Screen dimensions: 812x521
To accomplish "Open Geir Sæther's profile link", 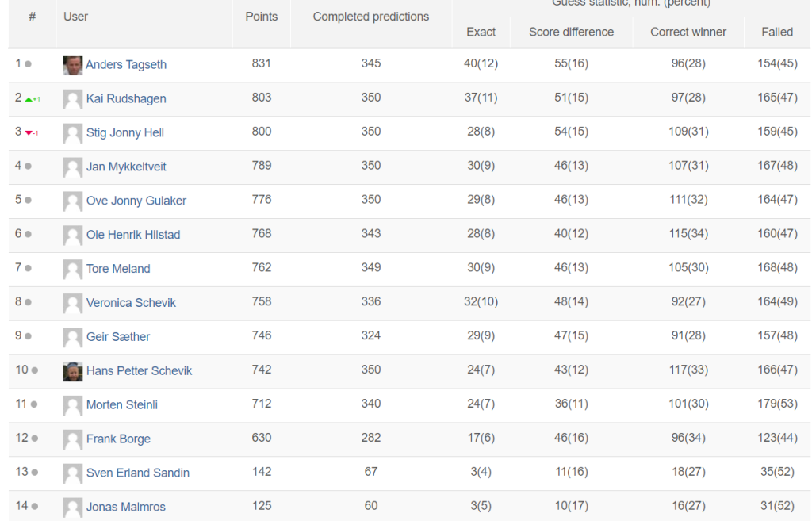I will tap(118, 337).
